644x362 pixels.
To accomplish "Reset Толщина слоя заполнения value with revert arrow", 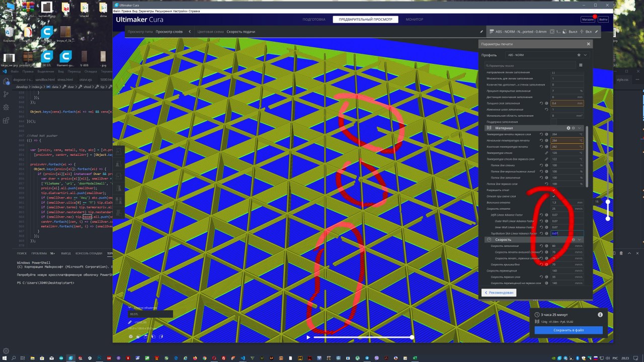I will pos(541,103).
